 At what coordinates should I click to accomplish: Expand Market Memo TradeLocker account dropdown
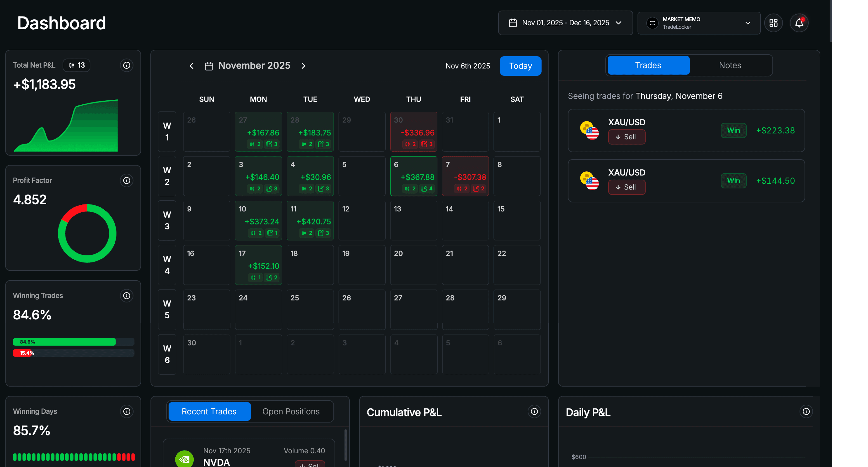[x=698, y=23]
